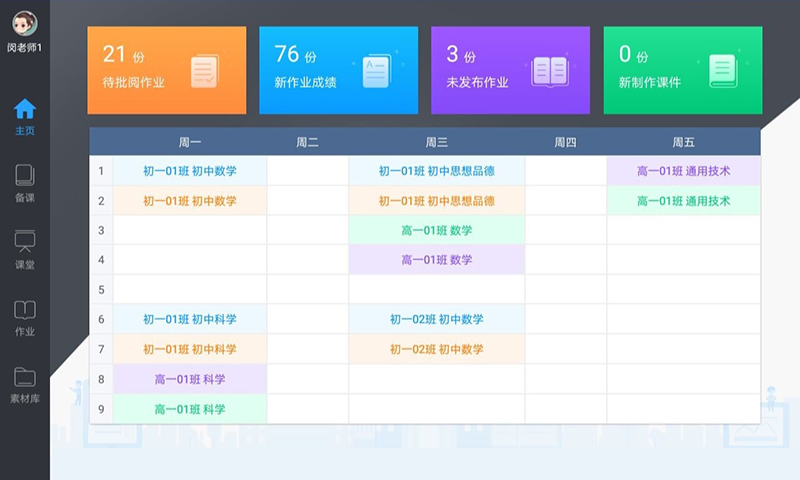Open Friday period 1 高一01班 通用技术
Viewport: 800px width, 480px height.
pyautogui.click(x=683, y=171)
